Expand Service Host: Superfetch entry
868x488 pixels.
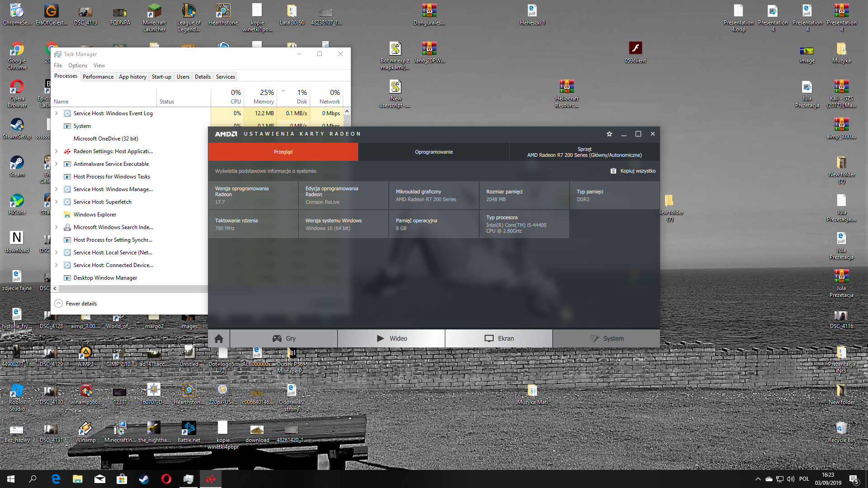[x=57, y=202]
